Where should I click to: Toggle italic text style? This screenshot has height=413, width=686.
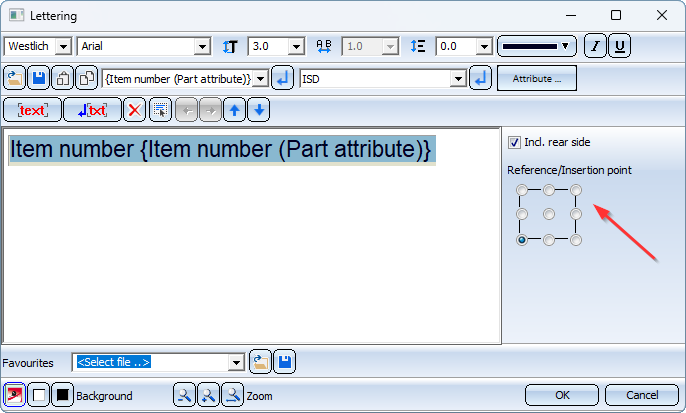(x=595, y=46)
